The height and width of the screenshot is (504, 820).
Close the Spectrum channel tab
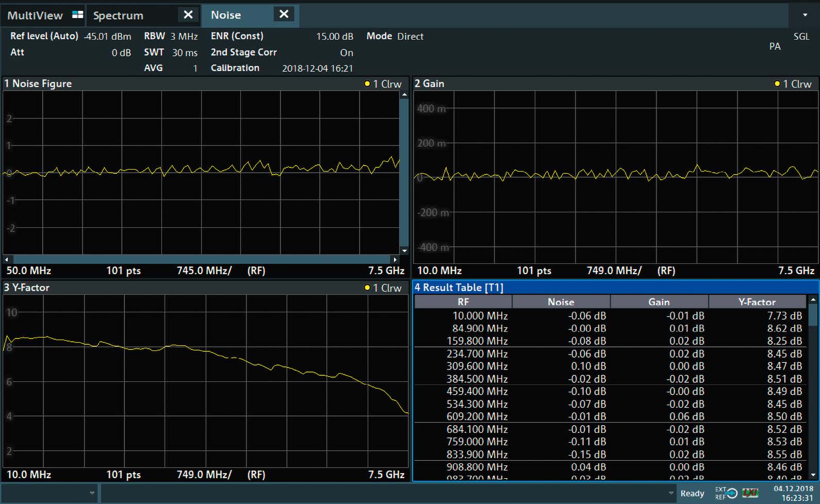(188, 15)
